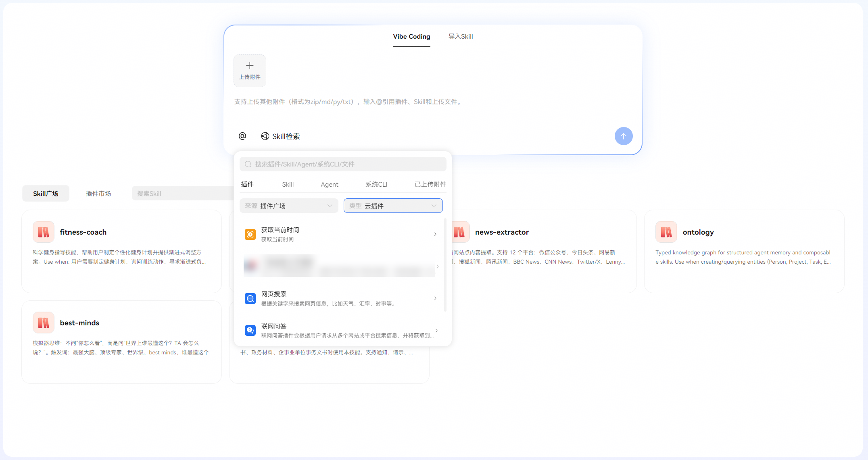Click the blue 联网问答 plugin icon
This screenshot has width=868, height=460.
pyautogui.click(x=250, y=331)
